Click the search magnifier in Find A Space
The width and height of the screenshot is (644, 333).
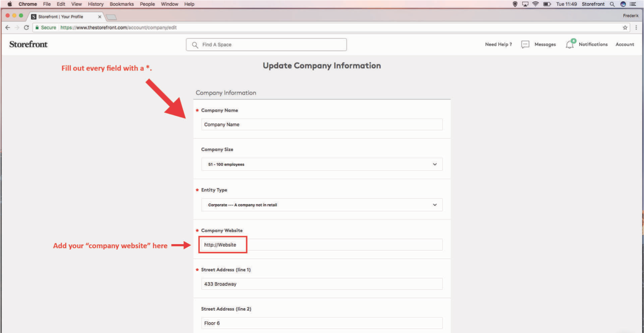(x=195, y=45)
